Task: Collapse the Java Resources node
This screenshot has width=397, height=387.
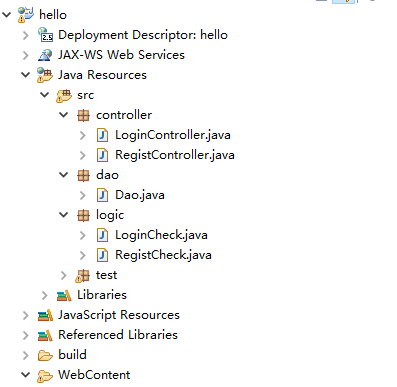Action: point(26,75)
